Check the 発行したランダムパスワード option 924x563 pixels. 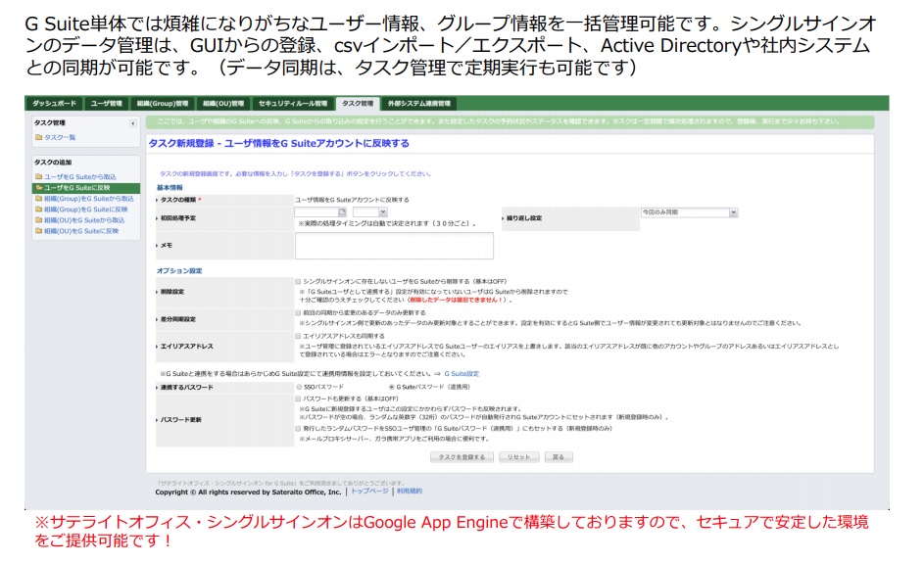coord(298,429)
